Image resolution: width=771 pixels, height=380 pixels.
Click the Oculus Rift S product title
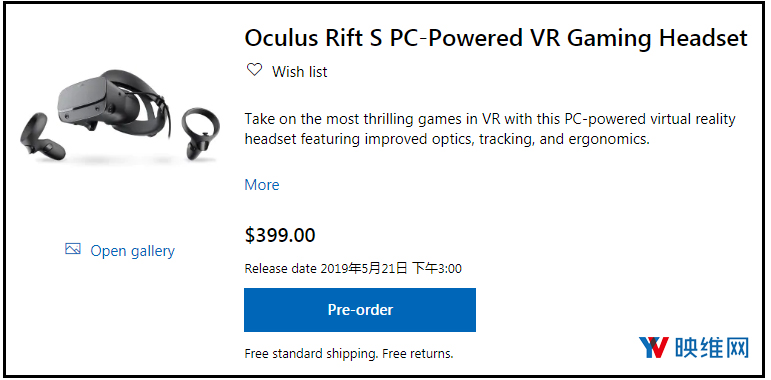coord(496,38)
